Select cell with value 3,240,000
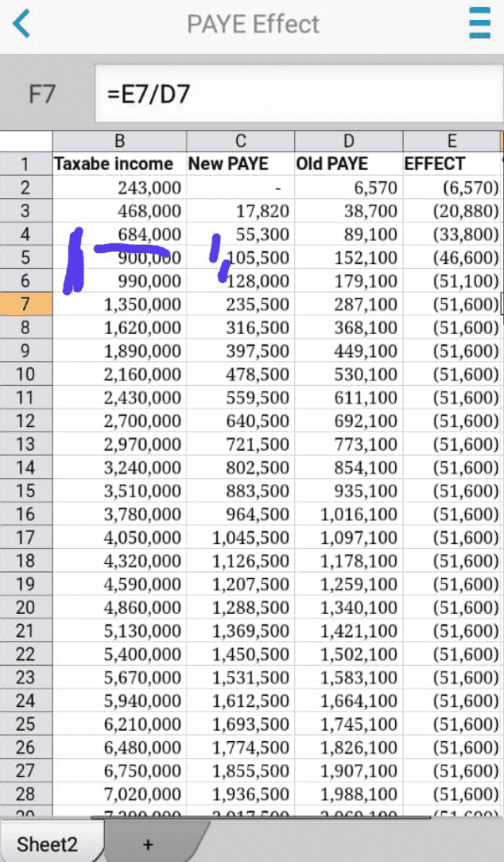Screen dimensions: 504x862 point(119,468)
